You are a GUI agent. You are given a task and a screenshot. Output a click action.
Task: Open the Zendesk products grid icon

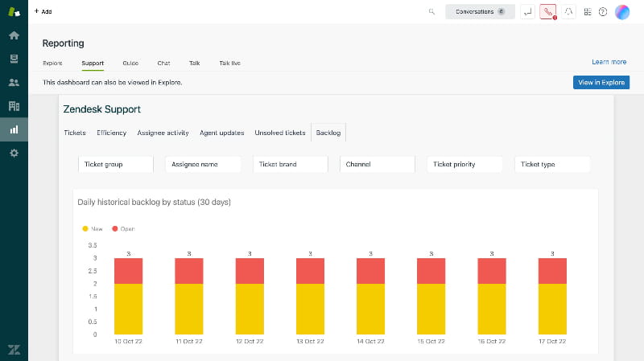pos(588,12)
